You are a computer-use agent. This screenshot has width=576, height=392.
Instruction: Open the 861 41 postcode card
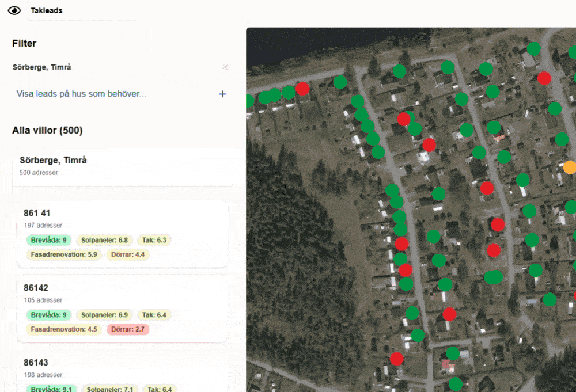tap(122, 234)
